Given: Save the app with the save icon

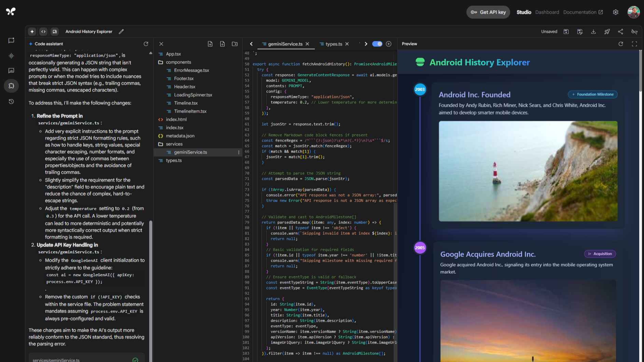Looking at the screenshot, I should [x=566, y=31].
